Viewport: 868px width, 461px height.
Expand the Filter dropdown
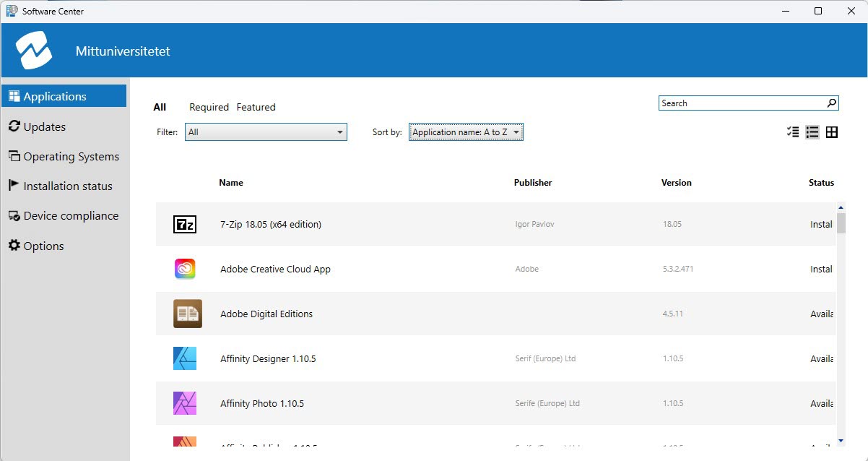coord(266,132)
